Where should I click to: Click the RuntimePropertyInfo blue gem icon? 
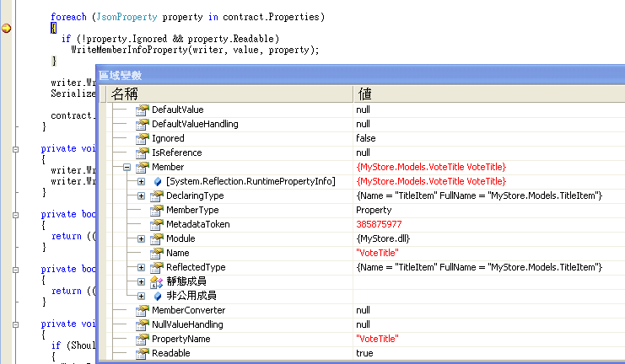coord(158,182)
